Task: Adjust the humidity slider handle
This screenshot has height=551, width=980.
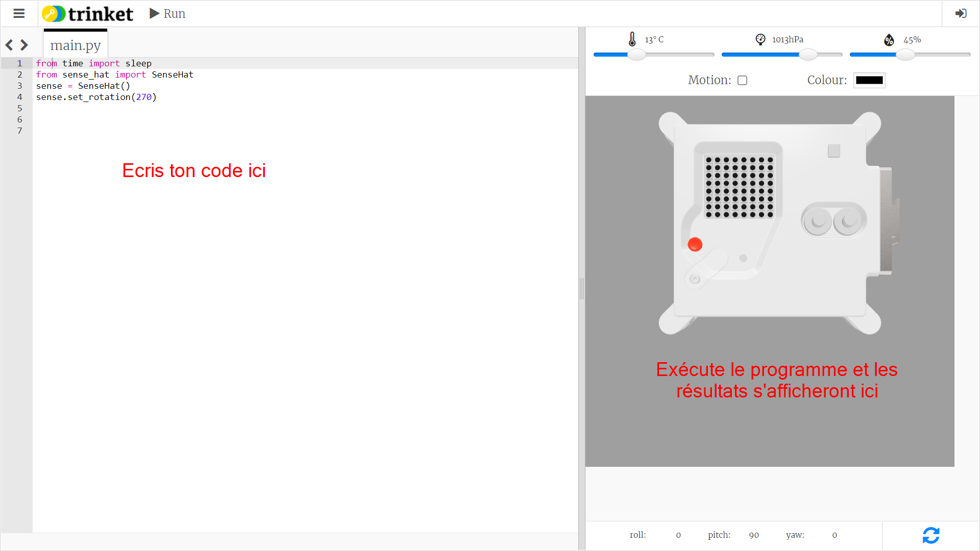Action: click(x=905, y=55)
